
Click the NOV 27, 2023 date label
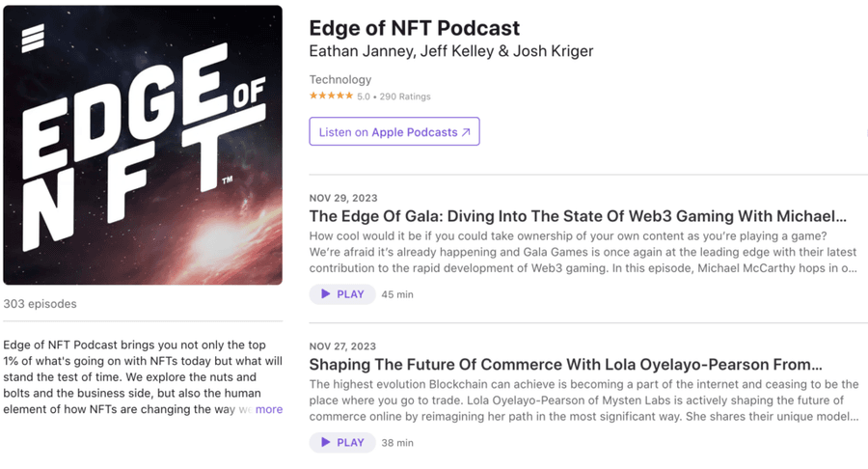[342, 346]
